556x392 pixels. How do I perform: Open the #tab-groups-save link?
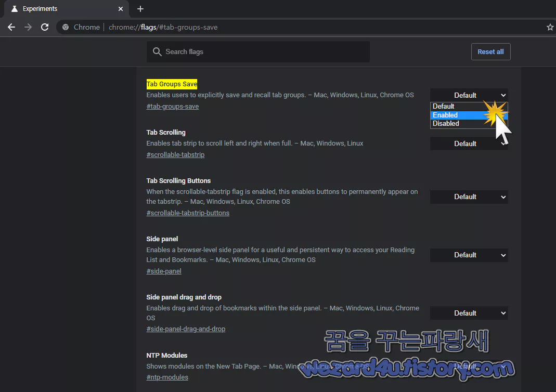(x=172, y=107)
